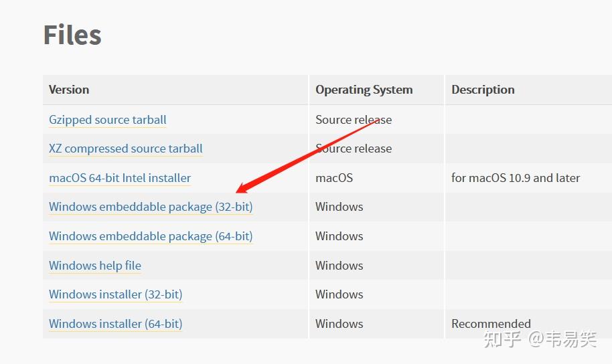Screen dimensions: 612x364
Task: Download the XZ compressed source tarball
Action: [125, 149]
